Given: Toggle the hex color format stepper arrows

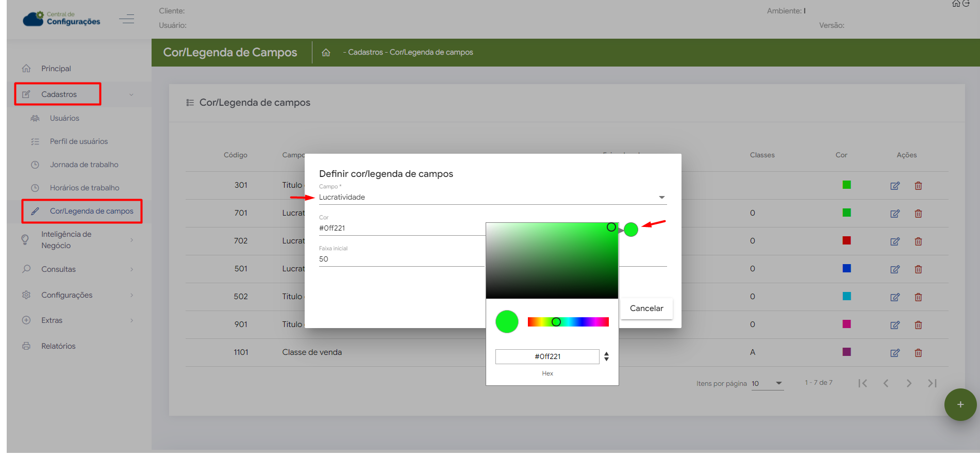Looking at the screenshot, I should click(606, 356).
